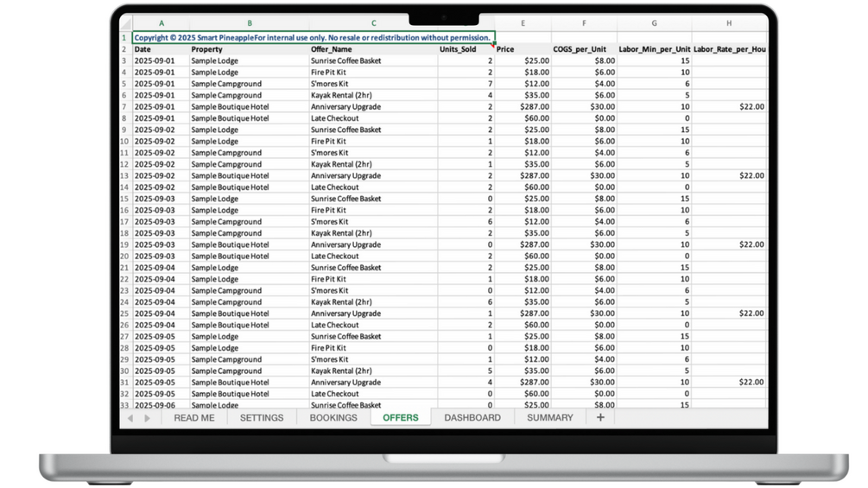Select row 31 header
The height and width of the screenshot is (488, 868).
tap(124, 383)
